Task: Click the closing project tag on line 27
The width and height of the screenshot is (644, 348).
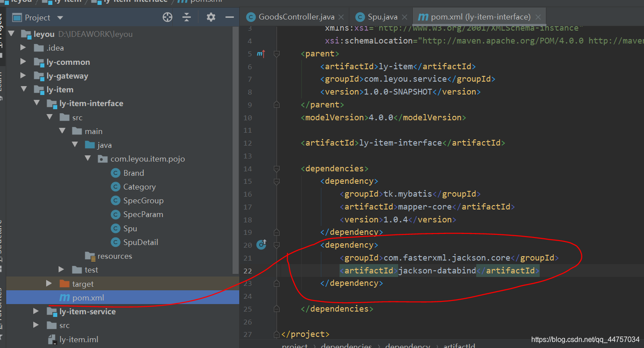Action: (305, 334)
